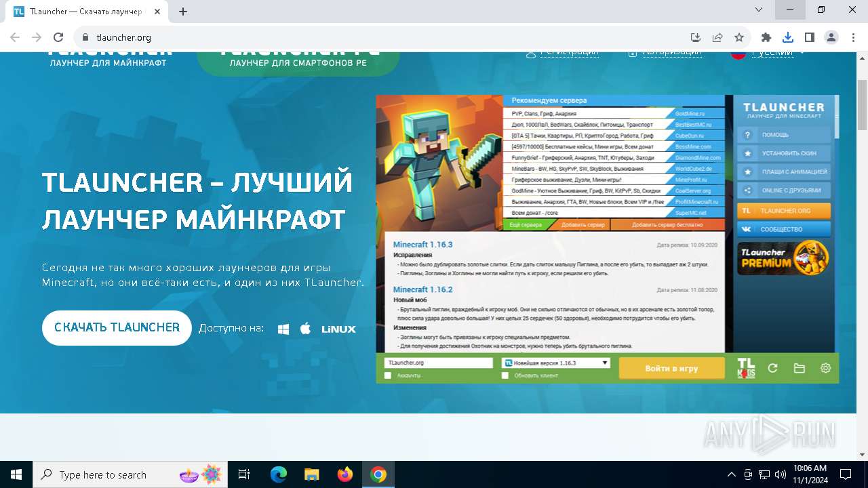The height and width of the screenshot is (488, 868).
Task: Click the install page icon in the address bar
Action: pyautogui.click(x=696, y=38)
